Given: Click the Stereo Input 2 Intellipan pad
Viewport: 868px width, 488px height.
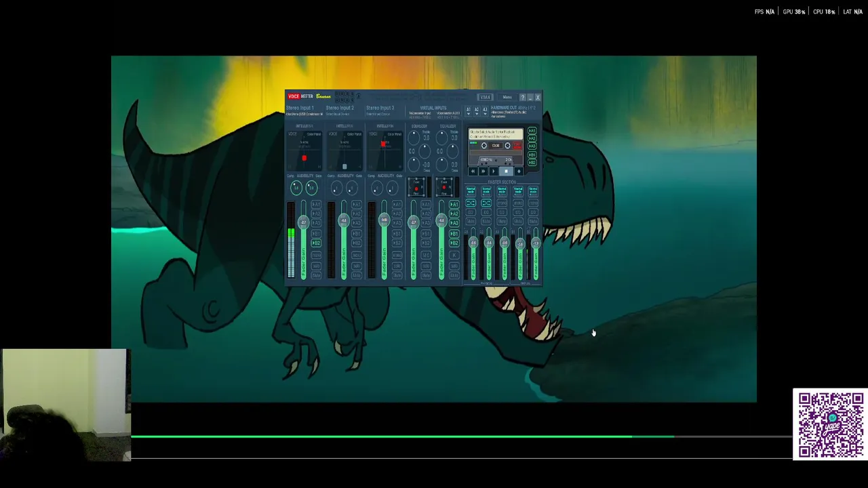Looking at the screenshot, I should pos(344,151).
